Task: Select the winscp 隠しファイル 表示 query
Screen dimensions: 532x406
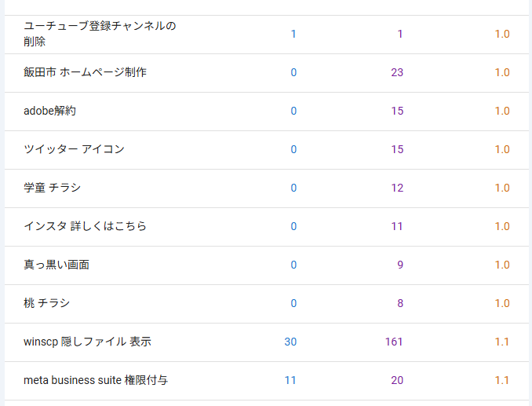Action: pos(87,342)
